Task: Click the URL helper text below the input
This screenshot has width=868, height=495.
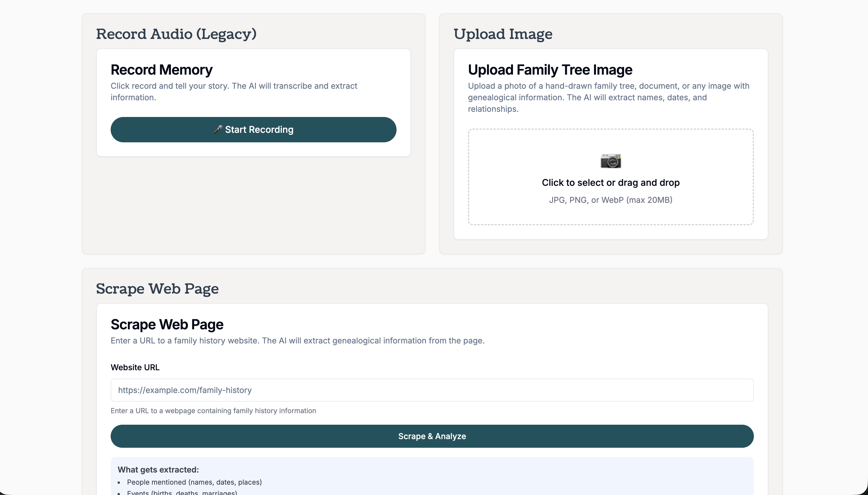Action: click(x=213, y=411)
